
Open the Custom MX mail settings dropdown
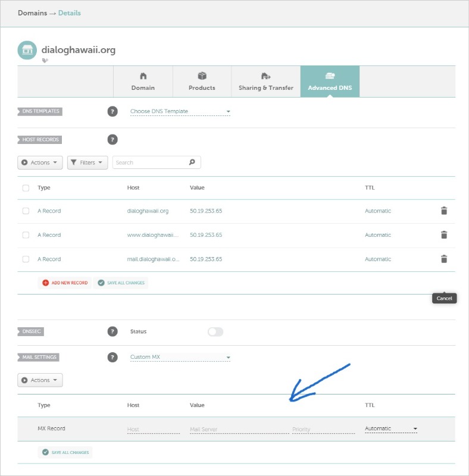click(180, 358)
